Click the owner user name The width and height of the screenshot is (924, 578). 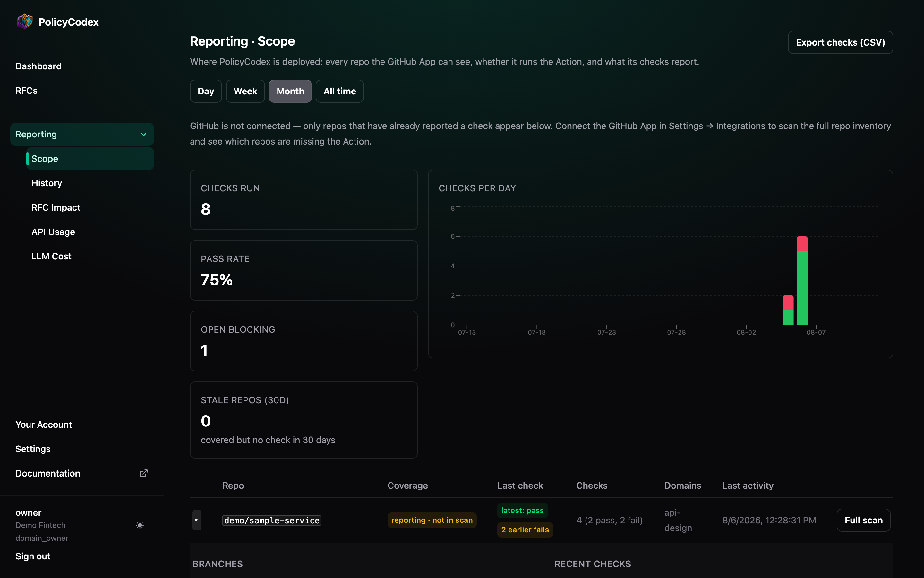(x=28, y=512)
